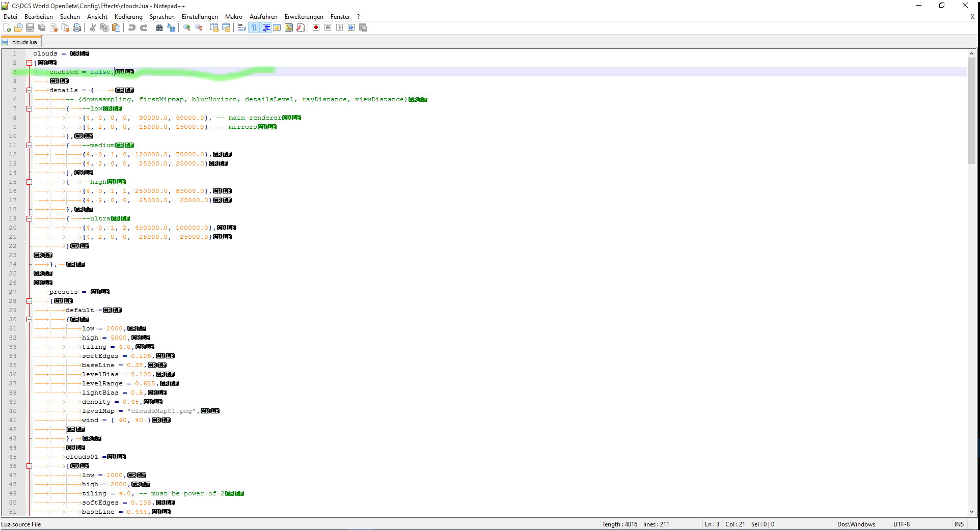
Task: Open the Kodierung menu
Action: (128, 17)
